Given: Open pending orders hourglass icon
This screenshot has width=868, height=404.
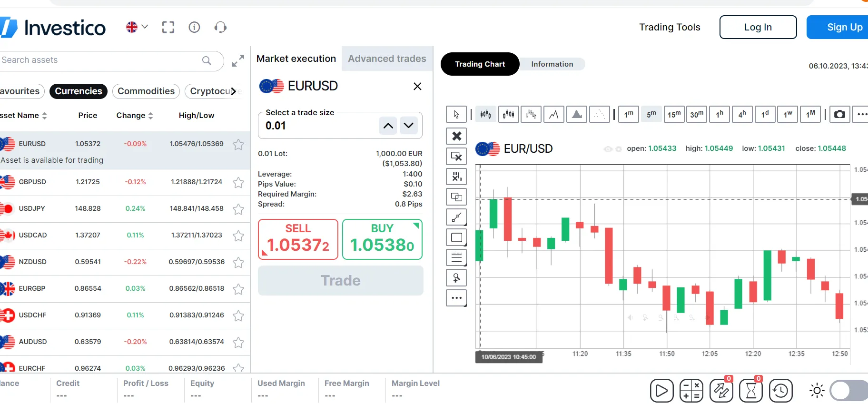Looking at the screenshot, I should tap(751, 390).
